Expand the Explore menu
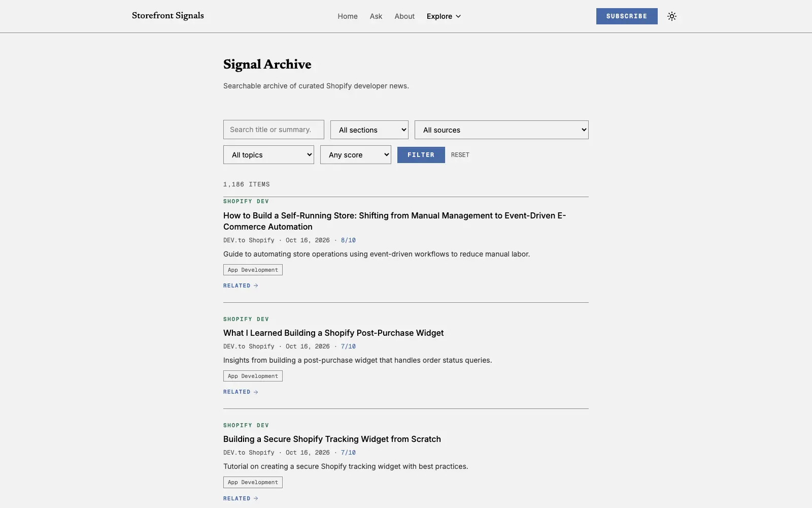 click(x=444, y=16)
